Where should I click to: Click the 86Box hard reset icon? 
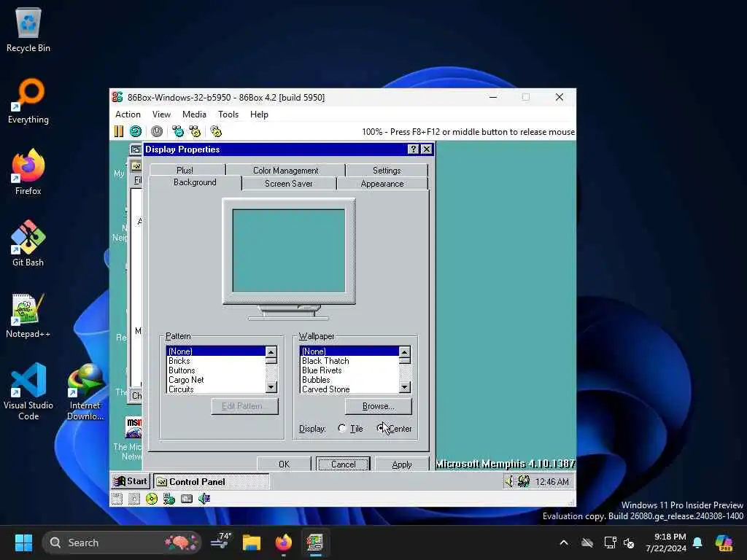pos(136,131)
